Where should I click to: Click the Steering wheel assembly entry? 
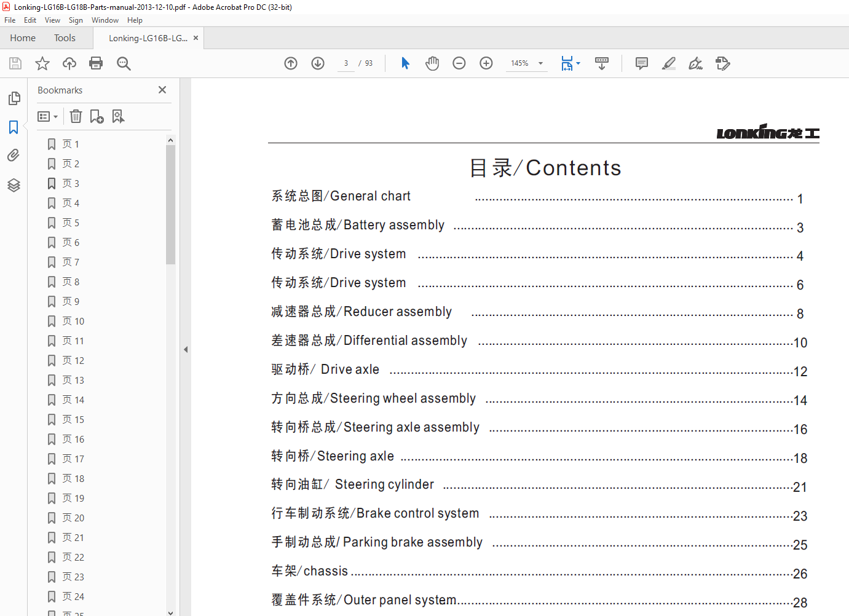click(539, 399)
